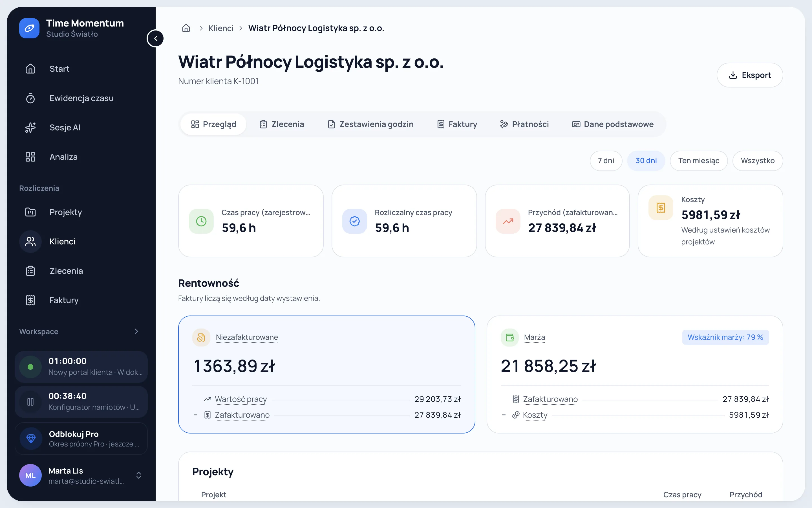Click the home icon in the breadcrumb
Viewport: 812px width, 508px height.
click(x=186, y=28)
